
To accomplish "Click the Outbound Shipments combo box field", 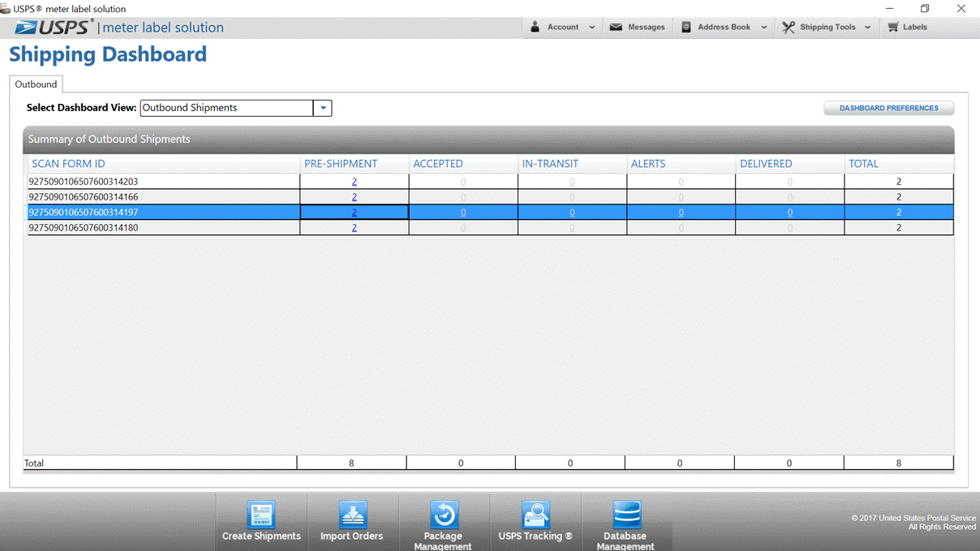I will tap(227, 108).
